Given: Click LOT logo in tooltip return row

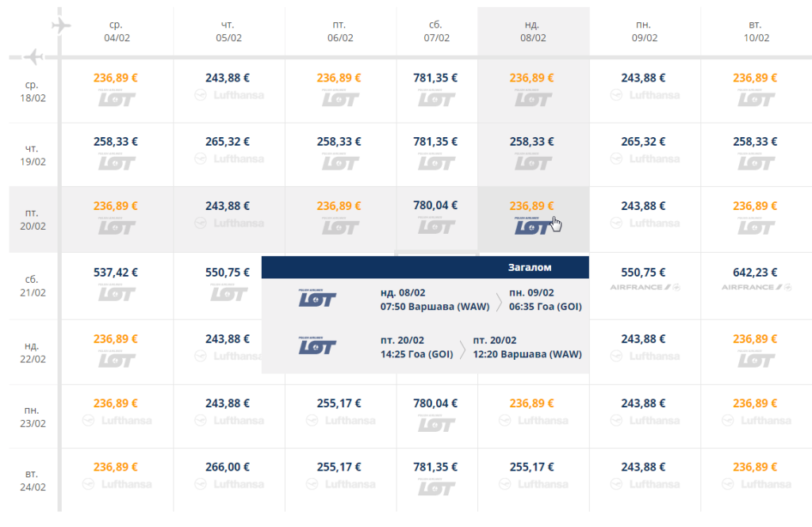Looking at the screenshot, I should (317, 346).
